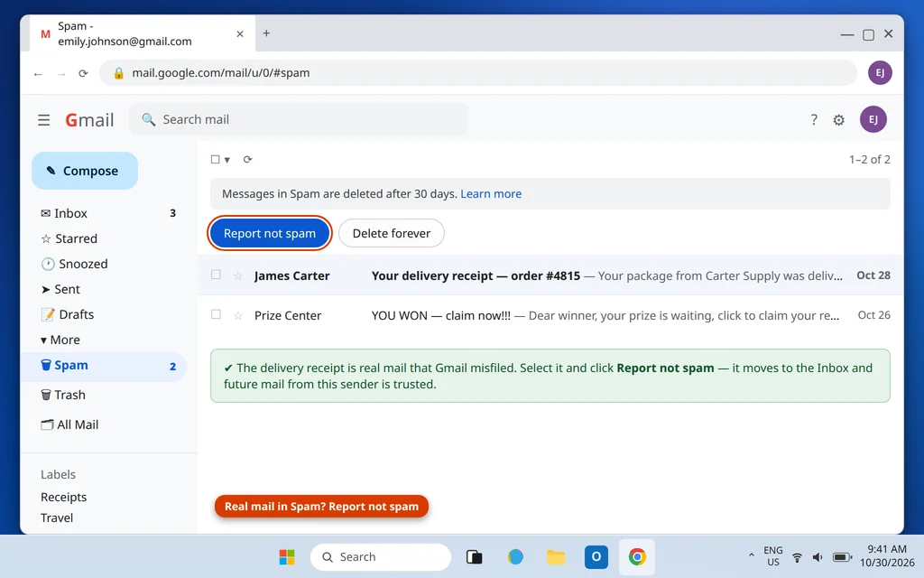Click the Labels heading in sidebar
This screenshot has width=924, height=578.
58,474
